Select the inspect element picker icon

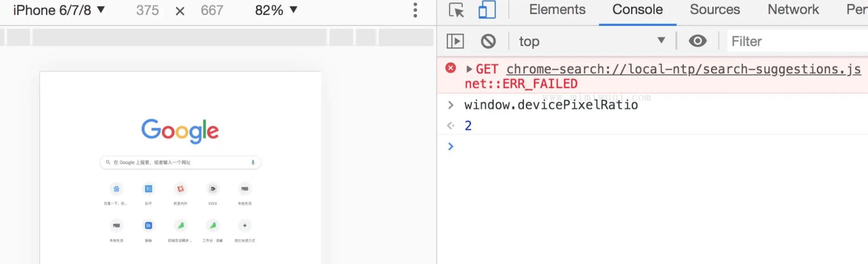(x=457, y=10)
